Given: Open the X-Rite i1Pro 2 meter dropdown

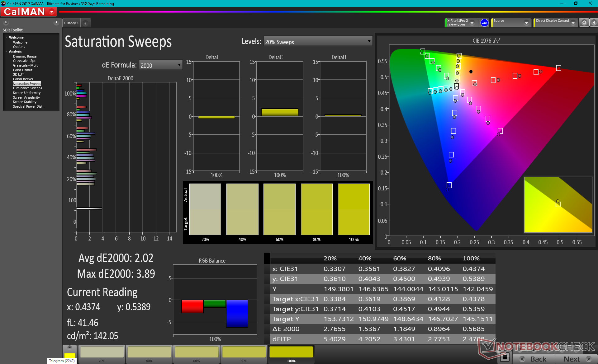Looking at the screenshot, I should point(472,23).
